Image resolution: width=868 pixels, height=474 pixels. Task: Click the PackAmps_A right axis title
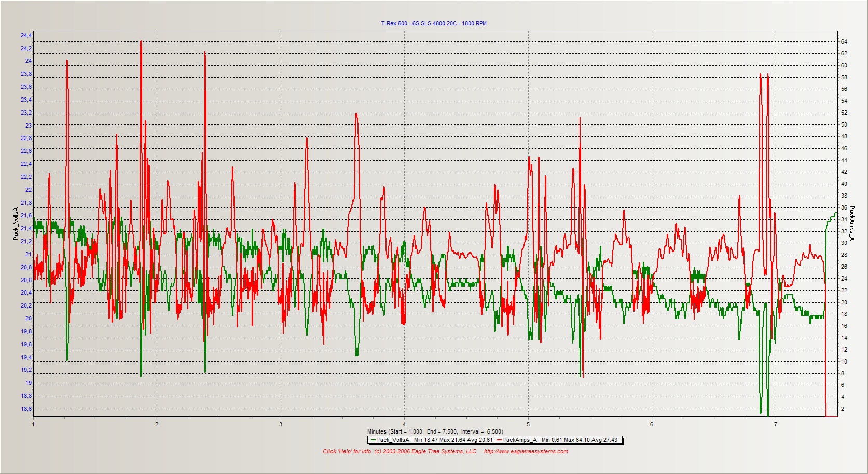(x=852, y=224)
